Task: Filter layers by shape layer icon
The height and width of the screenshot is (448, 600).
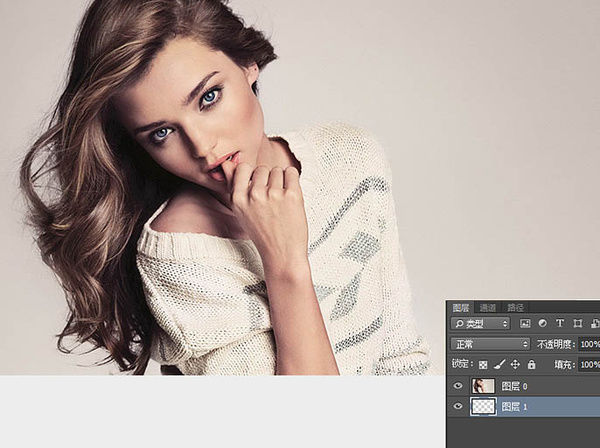Action: point(577,324)
